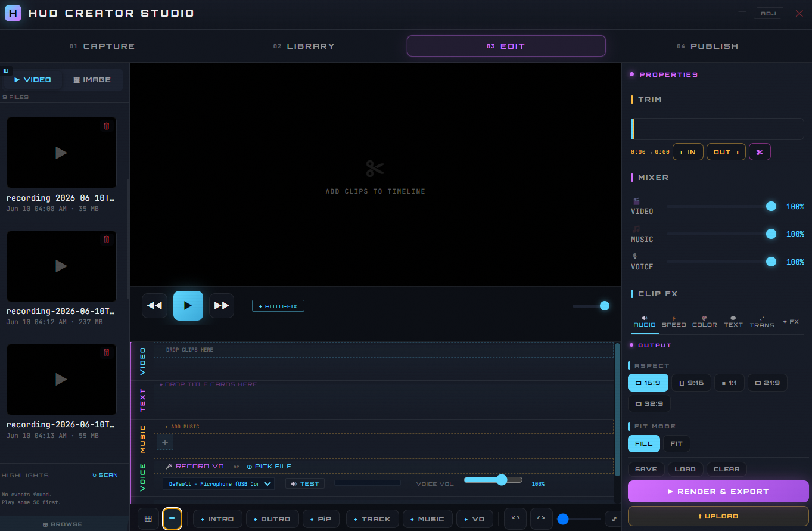This screenshot has height=531, width=812.
Task: Delete the 35 MB recording via its trash icon
Action: [107, 126]
